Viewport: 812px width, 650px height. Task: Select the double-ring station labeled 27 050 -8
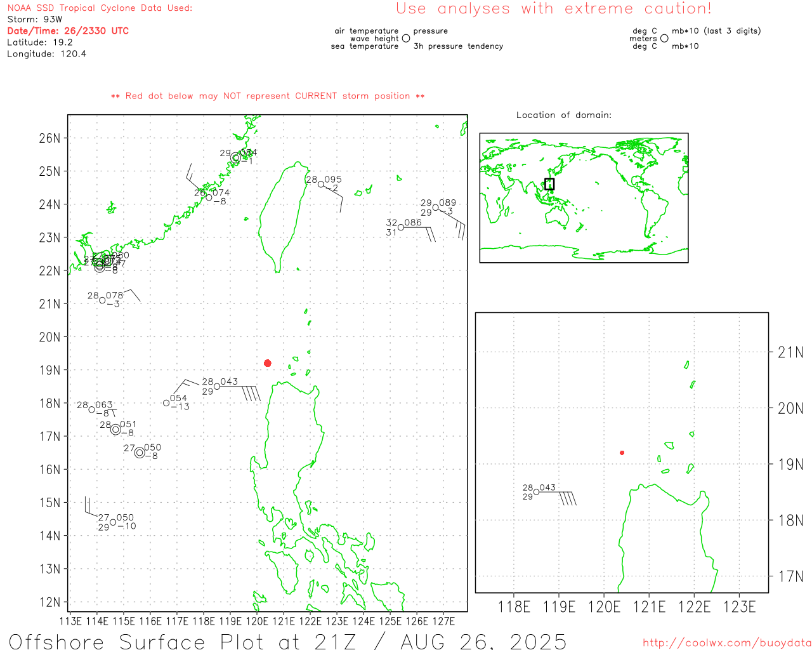click(x=140, y=453)
